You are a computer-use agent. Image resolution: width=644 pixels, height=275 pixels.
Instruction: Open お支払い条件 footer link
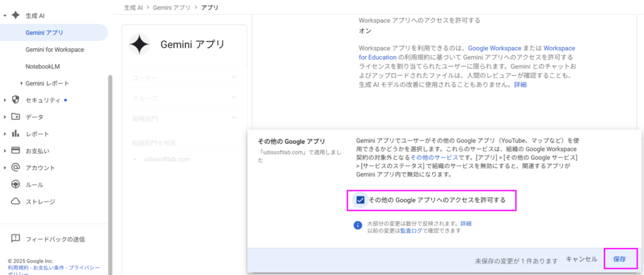point(49,267)
